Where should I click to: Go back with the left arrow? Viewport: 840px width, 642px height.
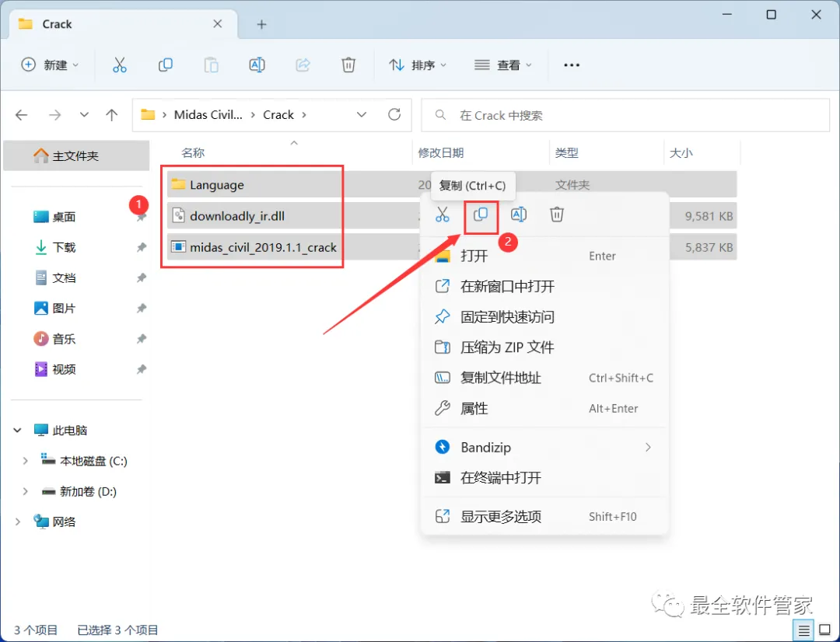tap(22, 114)
